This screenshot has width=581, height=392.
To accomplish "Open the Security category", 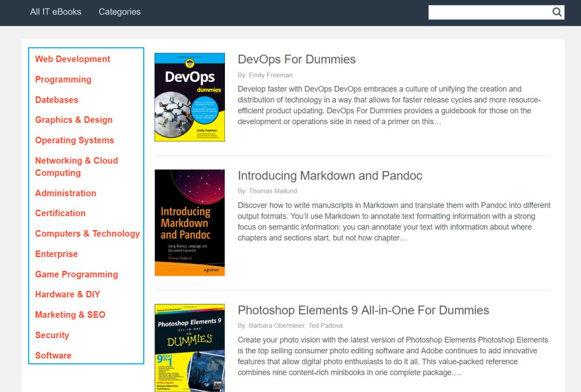I will [x=52, y=335].
